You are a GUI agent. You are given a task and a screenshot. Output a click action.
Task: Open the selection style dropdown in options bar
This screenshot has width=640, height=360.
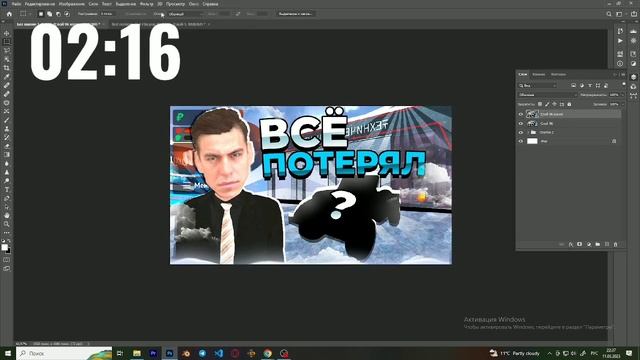[185, 14]
